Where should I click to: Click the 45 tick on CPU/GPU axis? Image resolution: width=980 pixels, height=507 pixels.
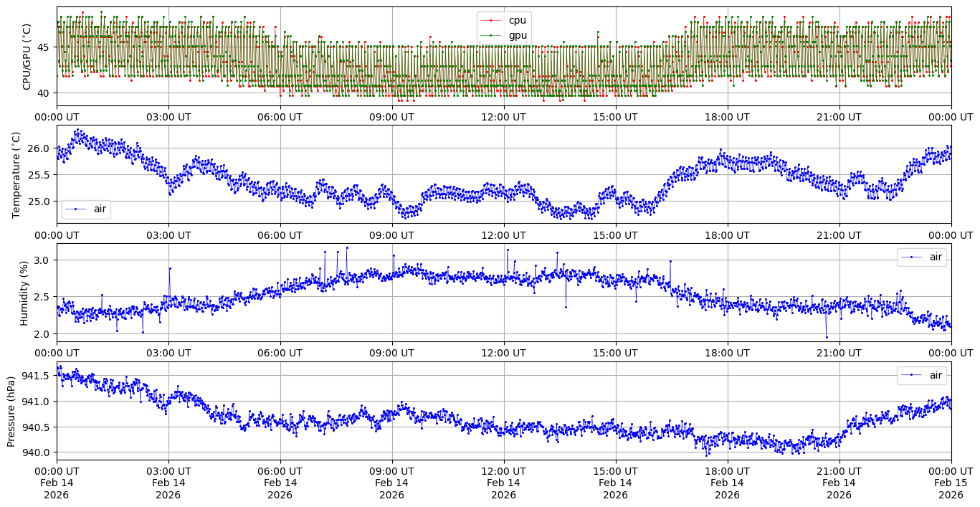[x=44, y=47]
